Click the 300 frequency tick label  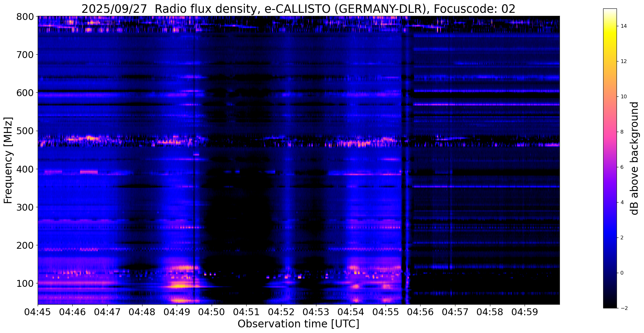[25, 207]
